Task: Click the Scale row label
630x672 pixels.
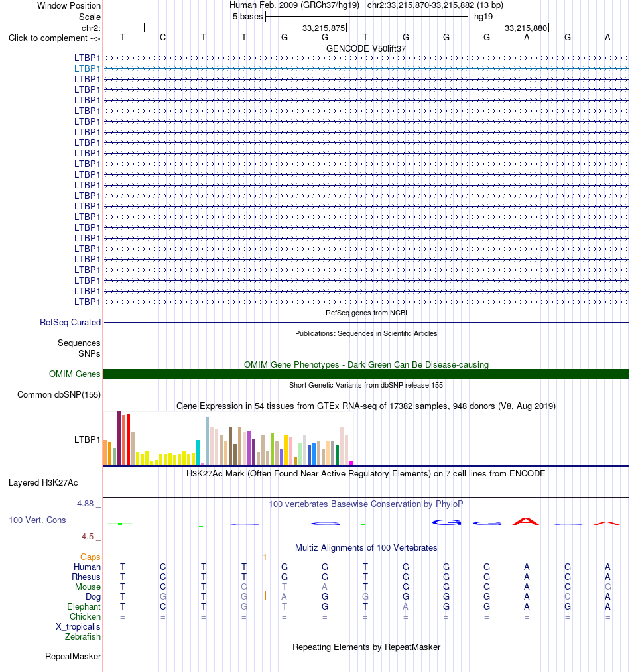Action: pyautogui.click(x=90, y=17)
